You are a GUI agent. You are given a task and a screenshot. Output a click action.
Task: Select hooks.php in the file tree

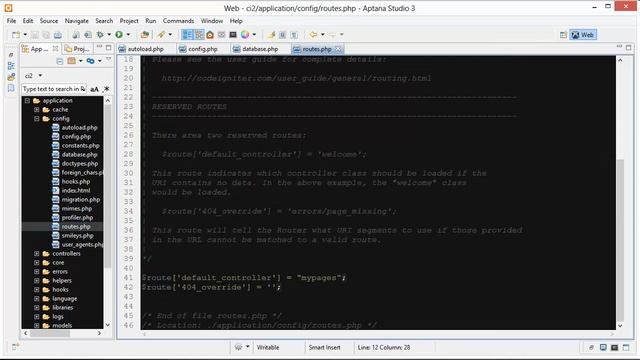(76, 181)
